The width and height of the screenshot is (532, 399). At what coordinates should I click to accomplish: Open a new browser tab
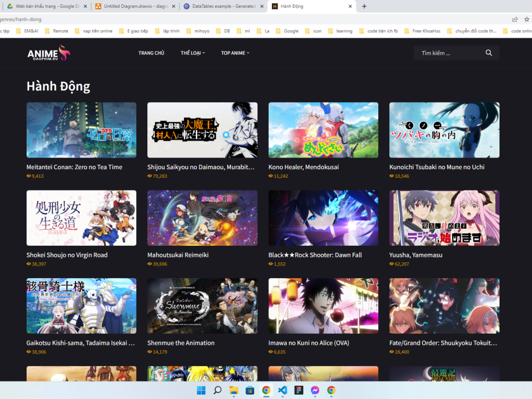(364, 6)
